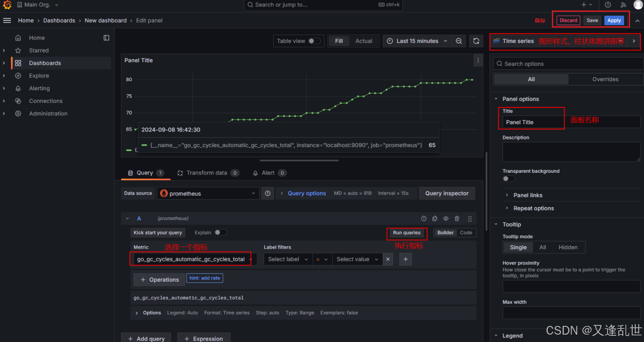The width and height of the screenshot is (644, 342).
Task: Toggle the Explain switch
Action: click(221, 233)
